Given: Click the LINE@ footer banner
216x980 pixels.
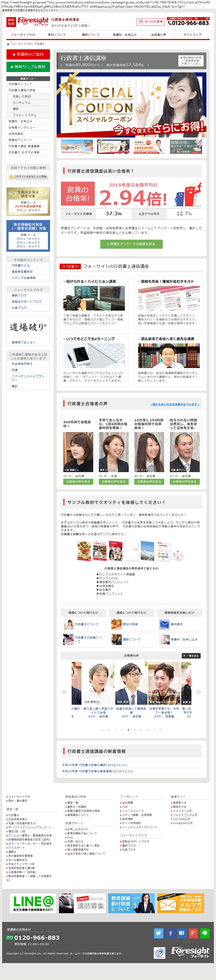Looking at the screenshot, I should tap(33, 904).
